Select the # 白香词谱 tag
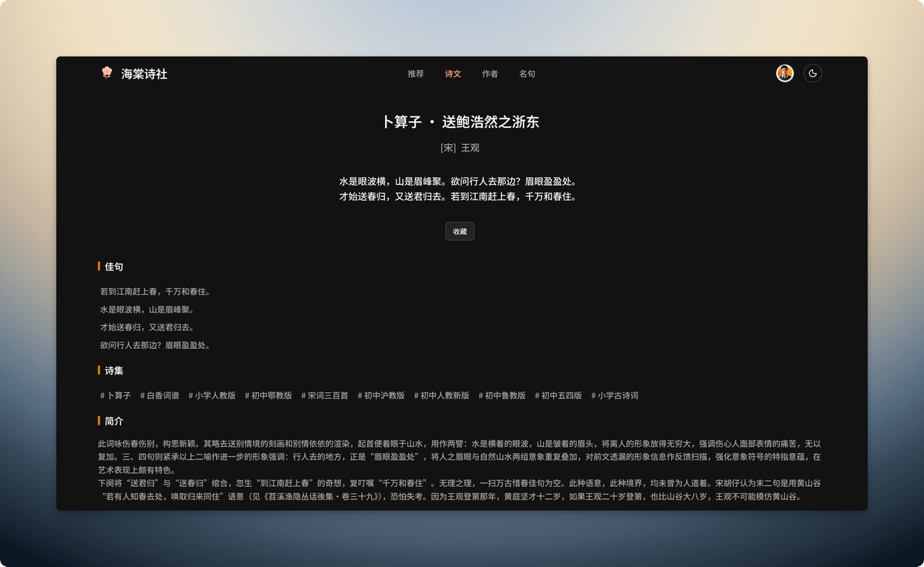The image size is (924, 567). coord(159,395)
